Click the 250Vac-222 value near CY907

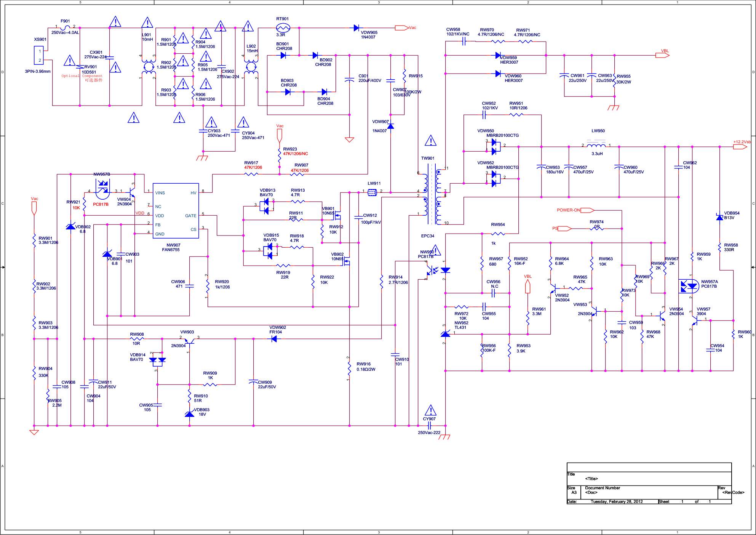(x=429, y=433)
